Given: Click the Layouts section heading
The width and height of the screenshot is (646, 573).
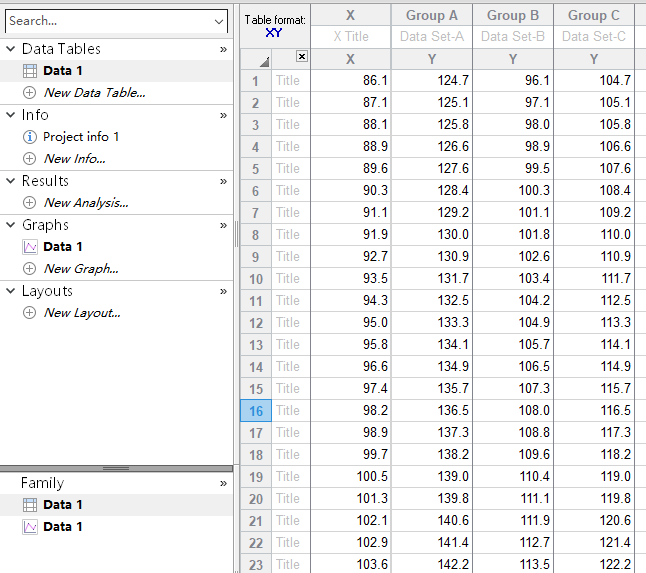Looking at the screenshot, I should pos(47,291).
